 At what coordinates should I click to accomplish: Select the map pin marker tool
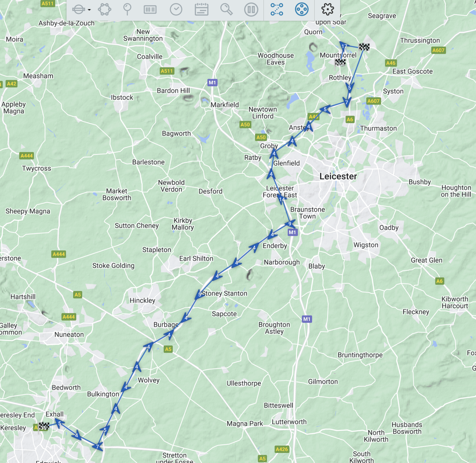coord(127,9)
